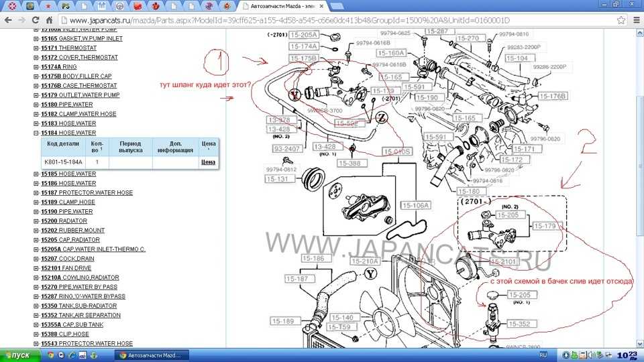644x362 pixels.
Task: Reload the page with the refresh icon
Action: click(36, 20)
